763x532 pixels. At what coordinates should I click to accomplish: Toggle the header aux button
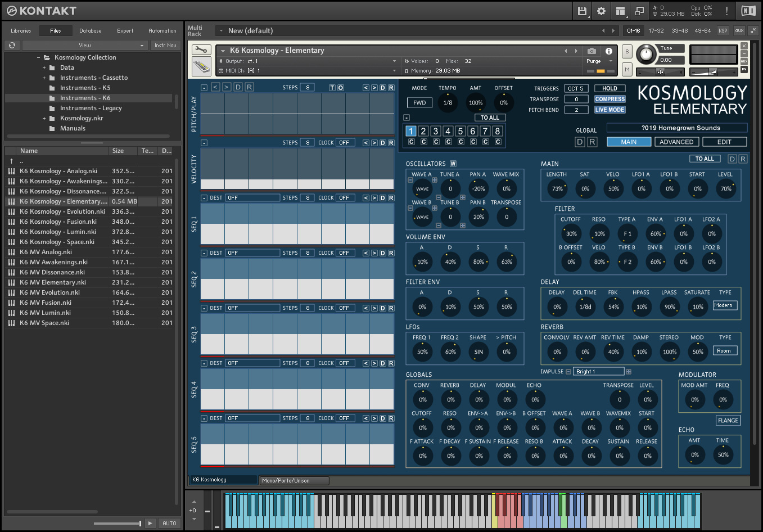click(739, 30)
